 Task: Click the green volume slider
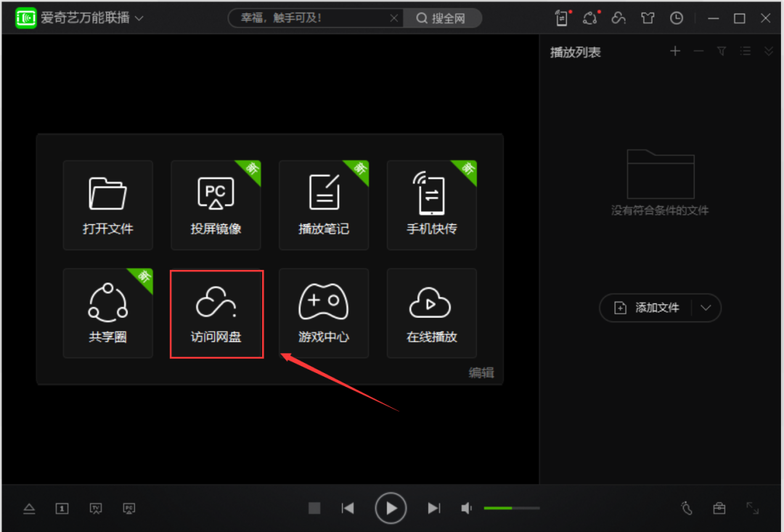tap(512, 508)
